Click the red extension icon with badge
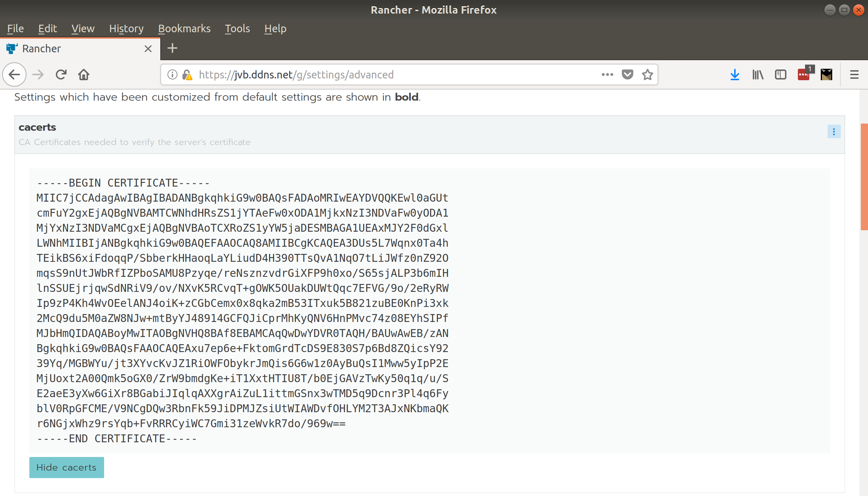This screenshot has height=496, width=868. pos(804,74)
